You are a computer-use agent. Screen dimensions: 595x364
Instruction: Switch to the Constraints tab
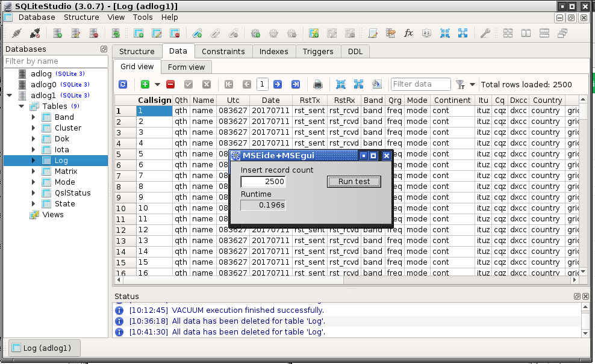coord(223,52)
